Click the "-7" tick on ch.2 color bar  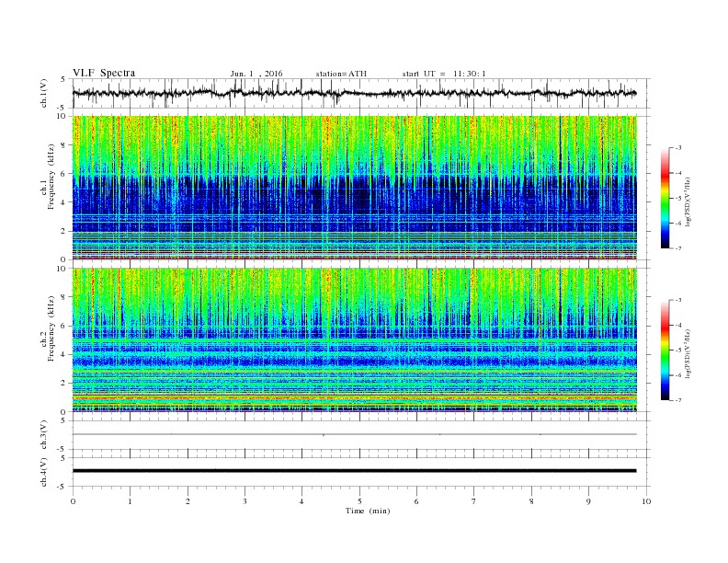(678, 400)
